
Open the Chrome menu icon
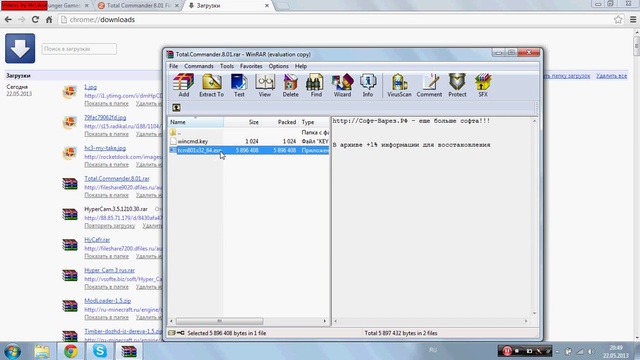633,19
